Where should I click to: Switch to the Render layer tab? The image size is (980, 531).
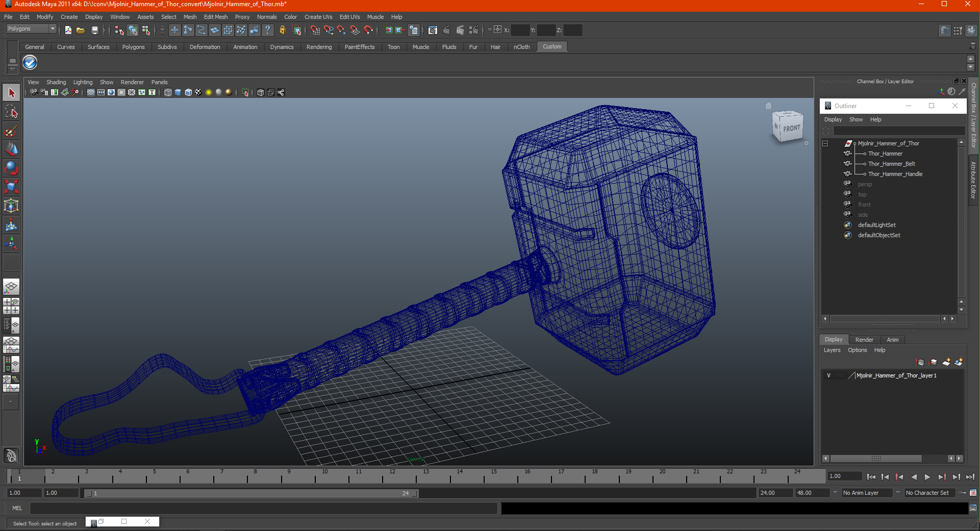click(x=864, y=340)
